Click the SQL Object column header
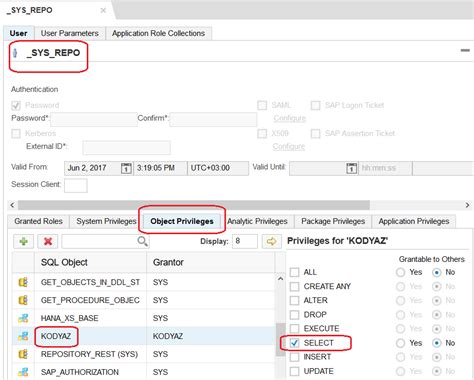Image resolution: width=474 pixels, height=380 pixels. [x=90, y=263]
